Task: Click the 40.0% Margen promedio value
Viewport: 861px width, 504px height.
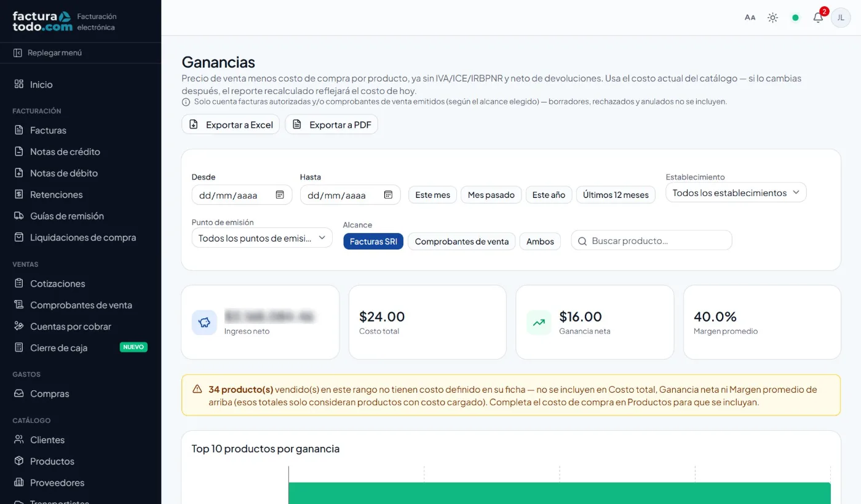Action: click(x=715, y=317)
